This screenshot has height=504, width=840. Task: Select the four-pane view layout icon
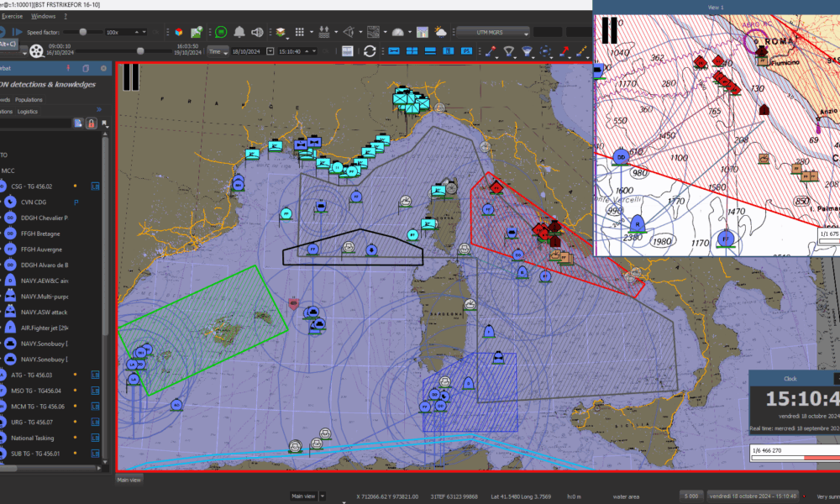point(412,51)
